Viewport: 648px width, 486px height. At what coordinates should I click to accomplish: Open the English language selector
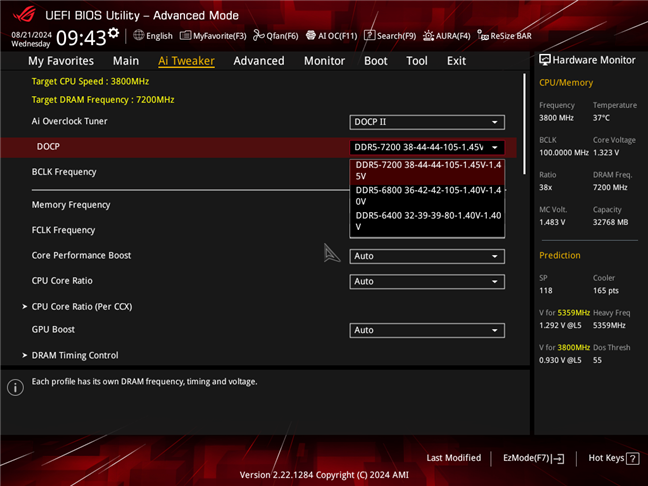pyautogui.click(x=153, y=36)
